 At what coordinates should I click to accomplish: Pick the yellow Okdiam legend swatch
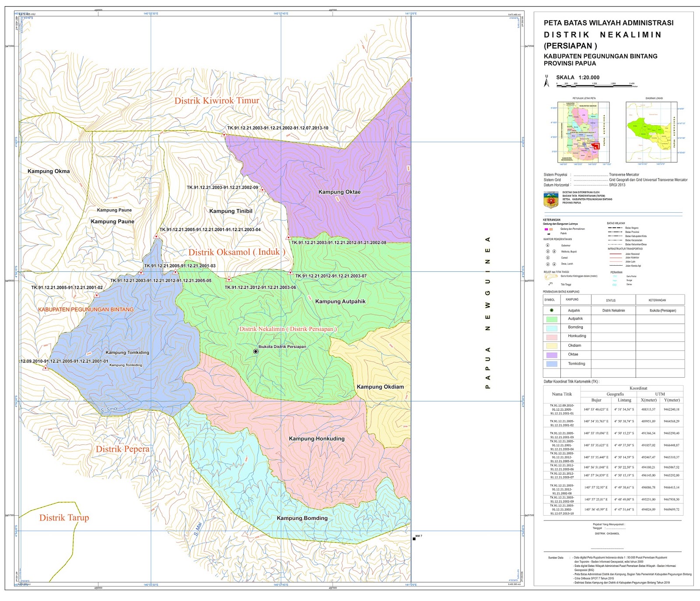(x=552, y=346)
